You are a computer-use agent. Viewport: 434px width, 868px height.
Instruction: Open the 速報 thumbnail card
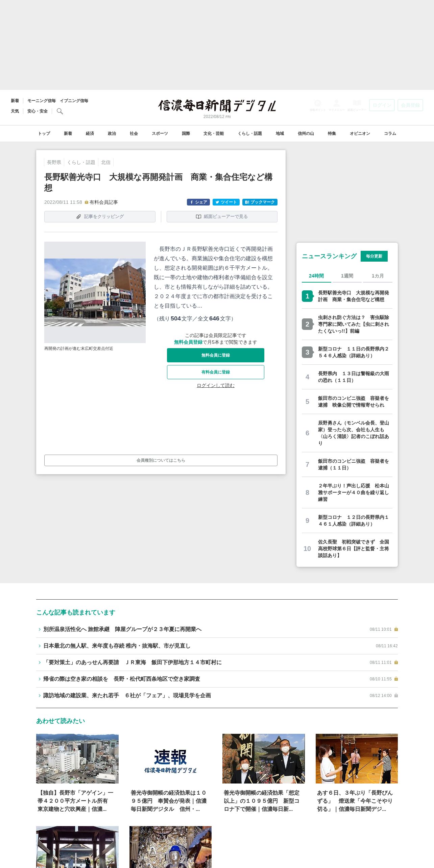point(170,758)
